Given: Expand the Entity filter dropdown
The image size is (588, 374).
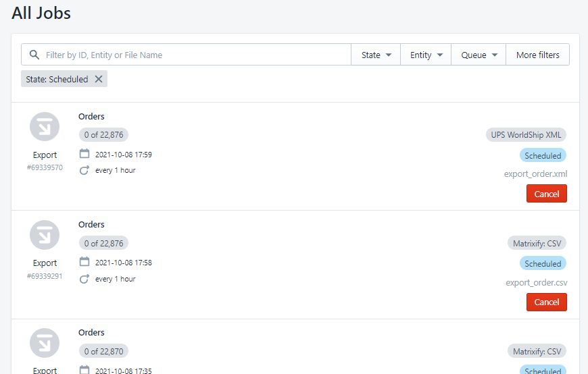Looking at the screenshot, I should 426,55.
